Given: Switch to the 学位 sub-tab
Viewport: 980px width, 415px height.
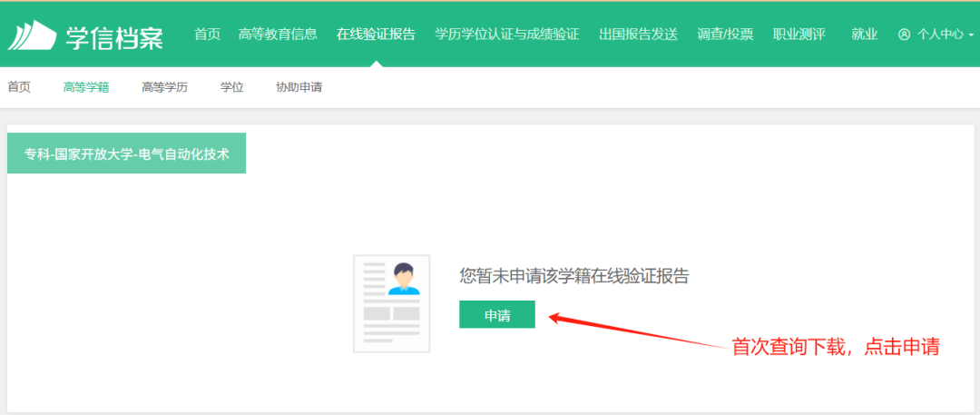Looking at the screenshot, I should click(232, 87).
